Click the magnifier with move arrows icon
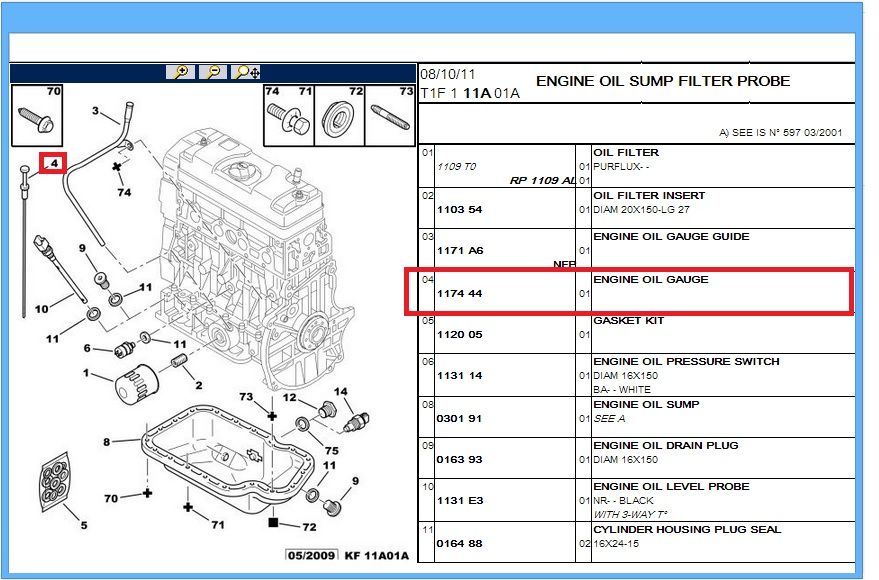The height and width of the screenshot is (580, 879). (x=246, y=72)
